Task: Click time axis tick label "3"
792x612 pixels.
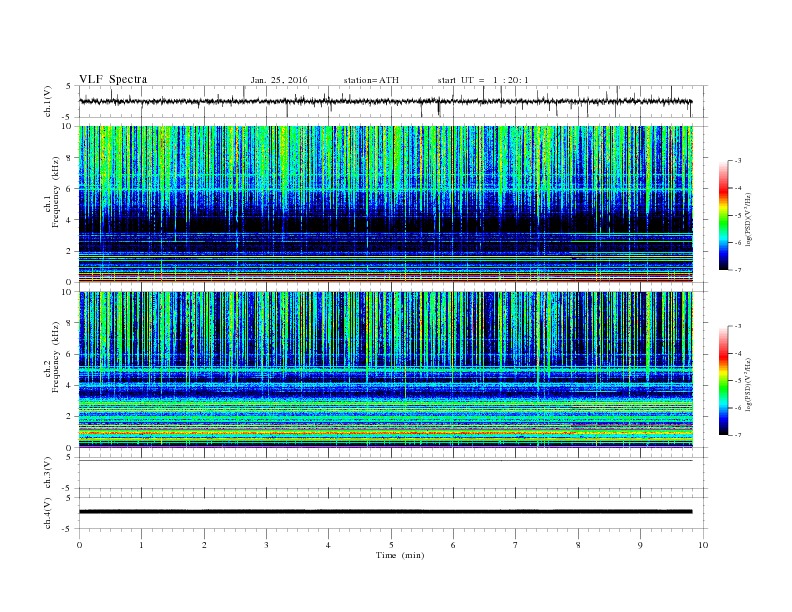Action: point(266,545)
